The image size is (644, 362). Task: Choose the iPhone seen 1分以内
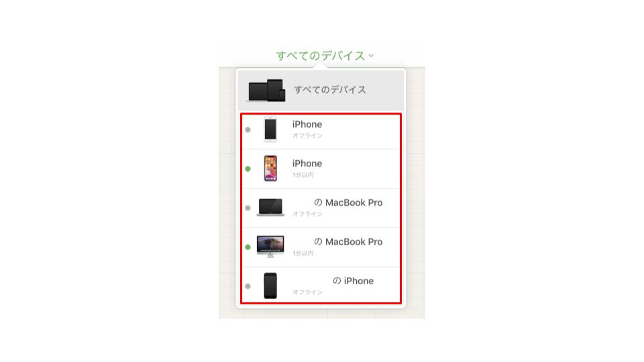point(321,169)
